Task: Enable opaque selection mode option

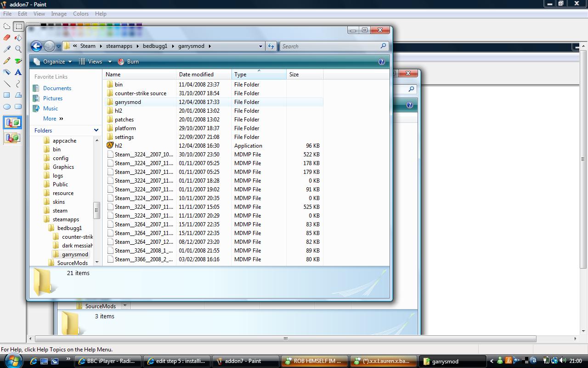Action: tap(13, 123)
